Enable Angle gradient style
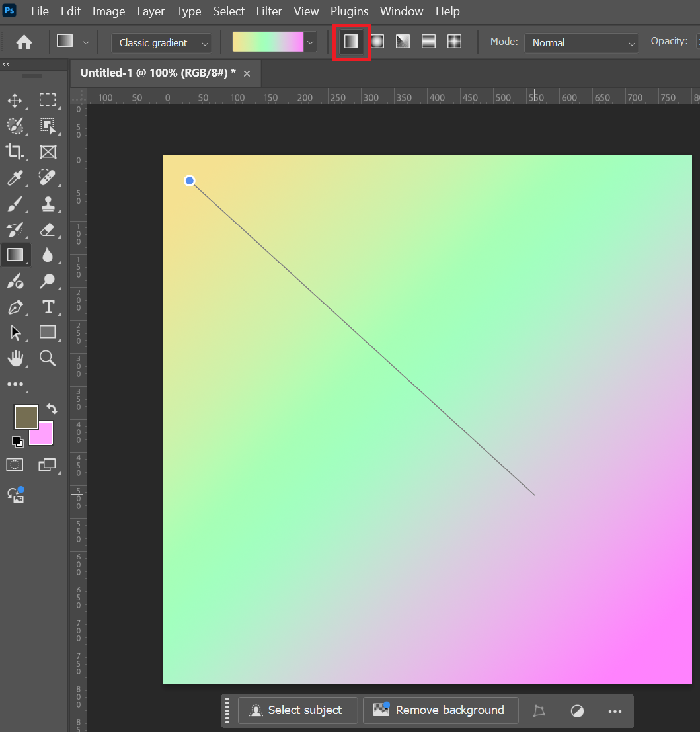 403,42
